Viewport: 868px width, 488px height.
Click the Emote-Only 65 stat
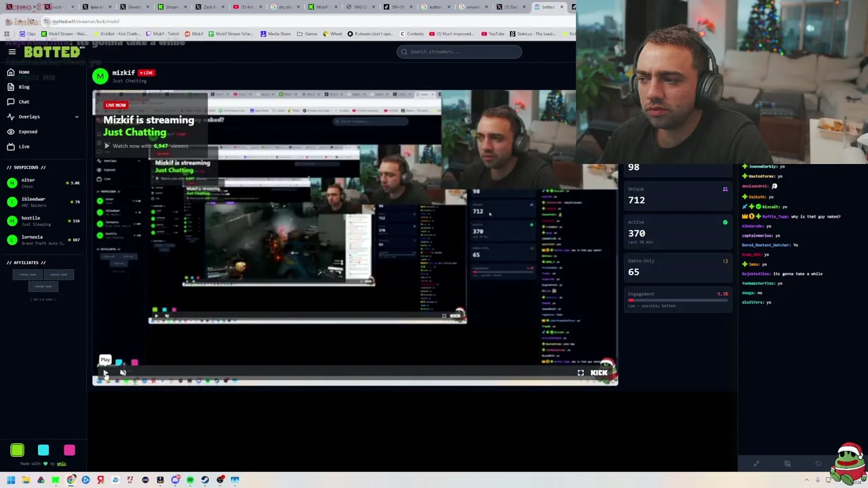[x=677, y=267]
